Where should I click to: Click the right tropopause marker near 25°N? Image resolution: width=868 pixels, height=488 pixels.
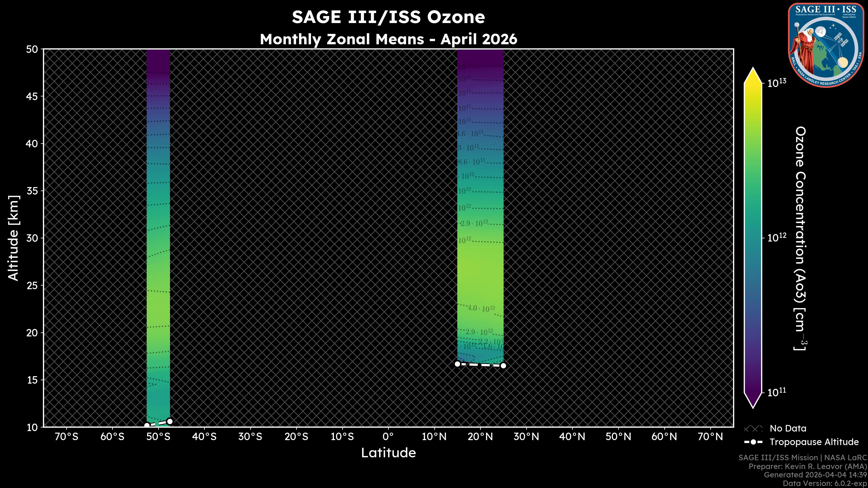pyautogui.click(x=503, y=366)
